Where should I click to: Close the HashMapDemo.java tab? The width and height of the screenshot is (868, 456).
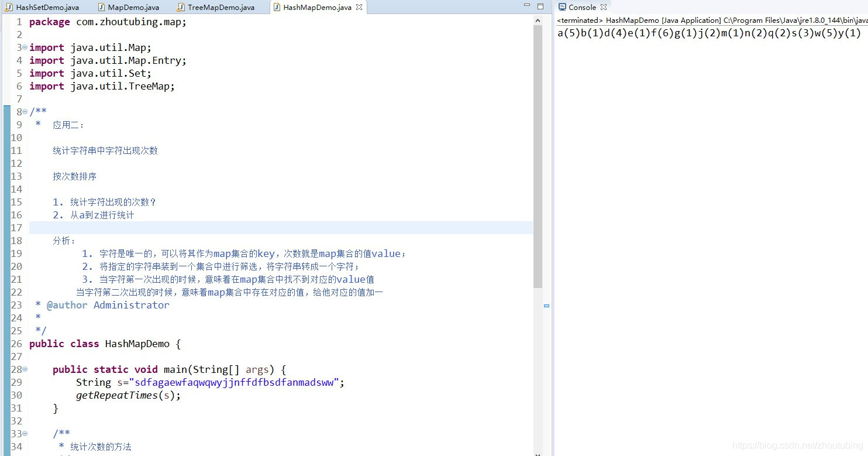tap(359, 7)
